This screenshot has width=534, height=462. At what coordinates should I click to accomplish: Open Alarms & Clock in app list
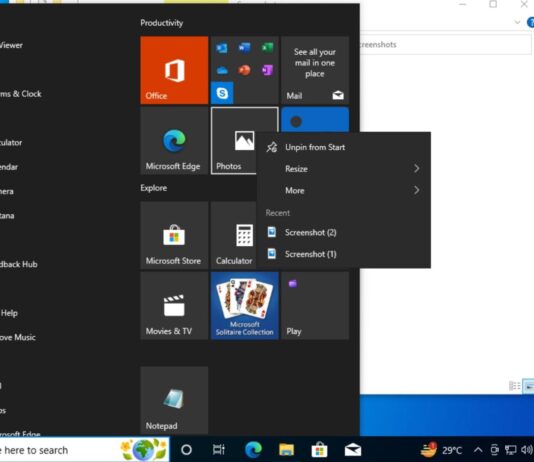pos(20,94)
